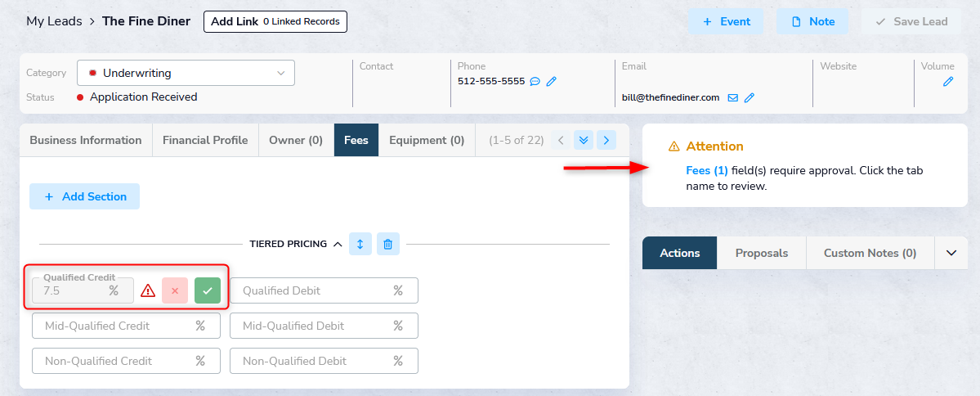This screenshot has height=396, width=980.
Task: Reorder Tiered Pricing section with arrows icon
Action: point(360,244)
